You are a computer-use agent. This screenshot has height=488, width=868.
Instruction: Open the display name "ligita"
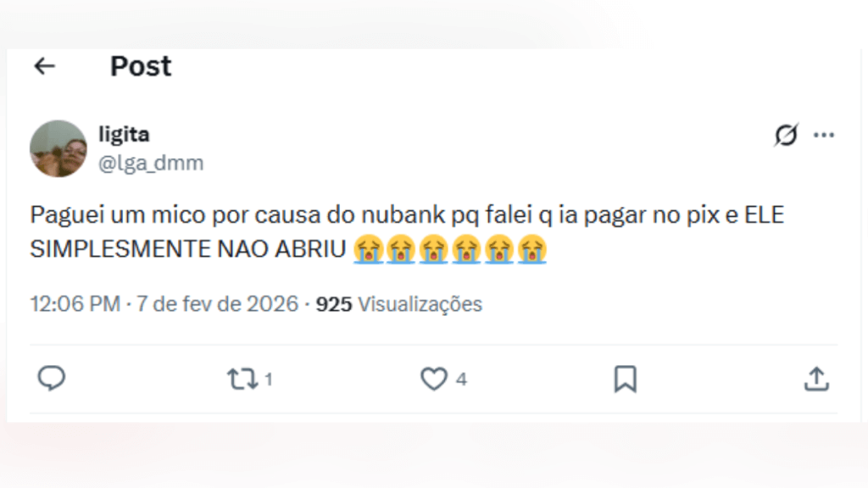click(124, 134)
